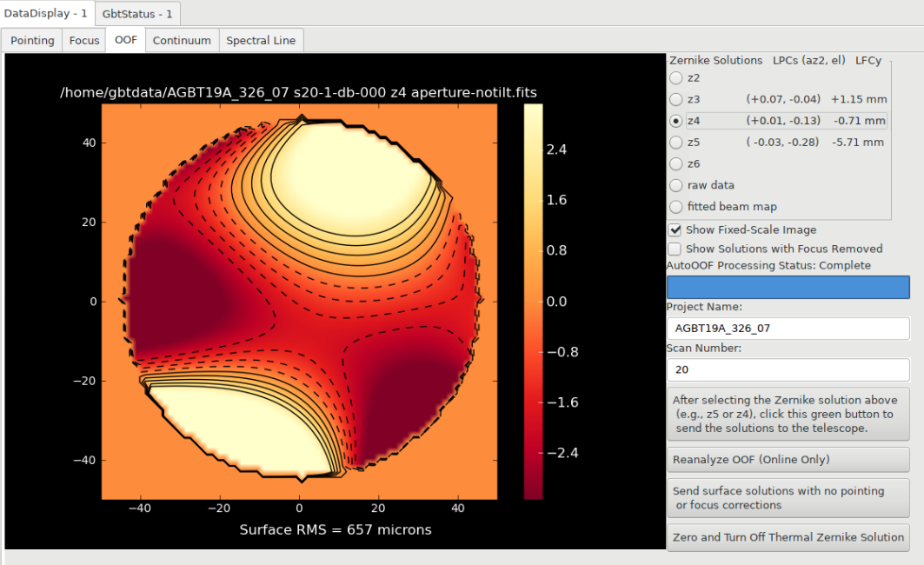Open the Continuum tab

[x=182, y=40]
